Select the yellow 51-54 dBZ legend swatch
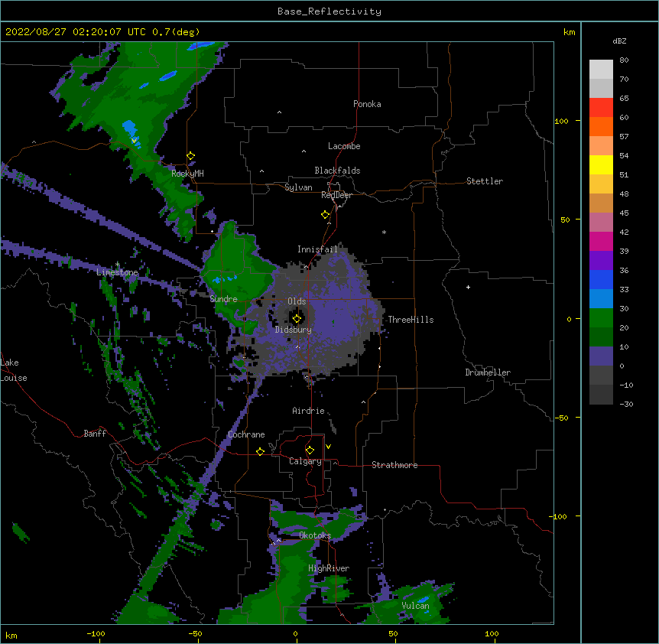 (601, 164)
